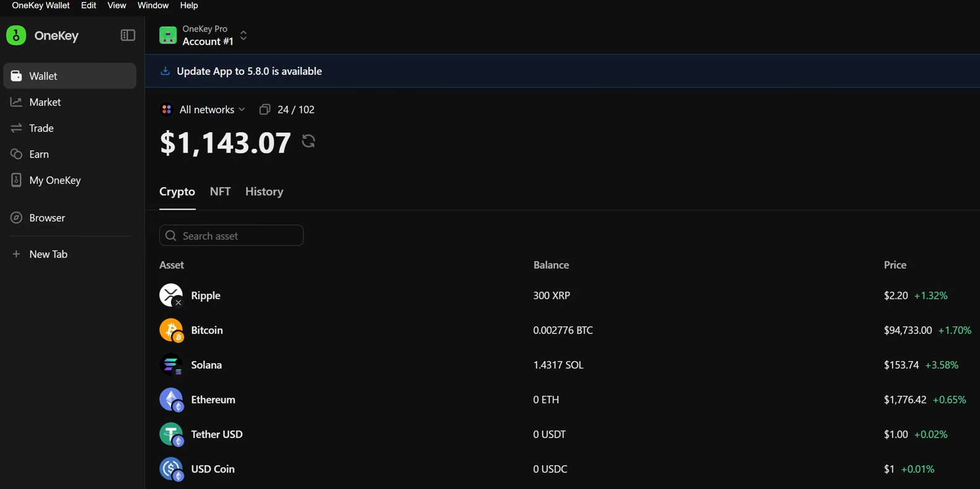The image size is (980, 489).
Task: Click the Update App to 5.8.0 banner
Action: point(562,71)
